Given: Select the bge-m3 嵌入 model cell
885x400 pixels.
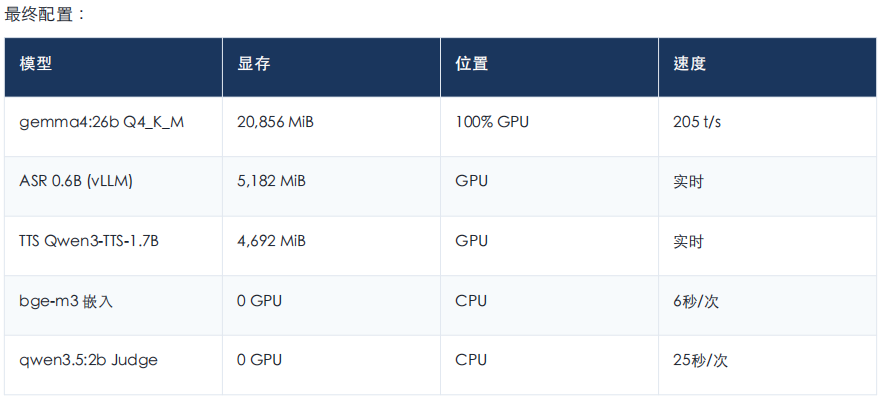Looking at the screenshot, I should [66, 301].
